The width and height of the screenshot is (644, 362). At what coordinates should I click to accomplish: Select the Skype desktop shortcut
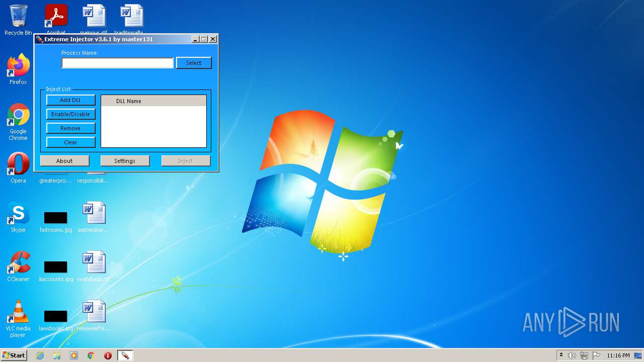[18, 217]
